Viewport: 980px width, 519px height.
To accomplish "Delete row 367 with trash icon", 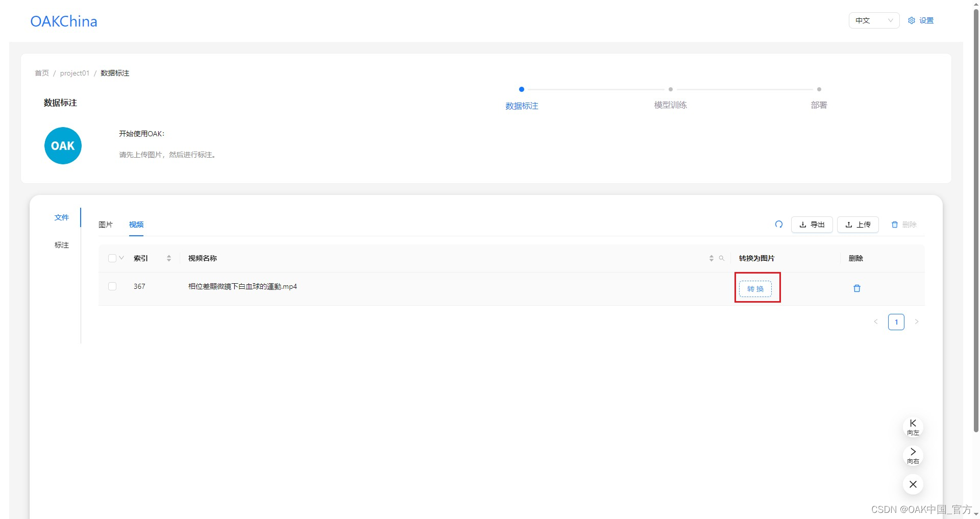I will point(857,288).
